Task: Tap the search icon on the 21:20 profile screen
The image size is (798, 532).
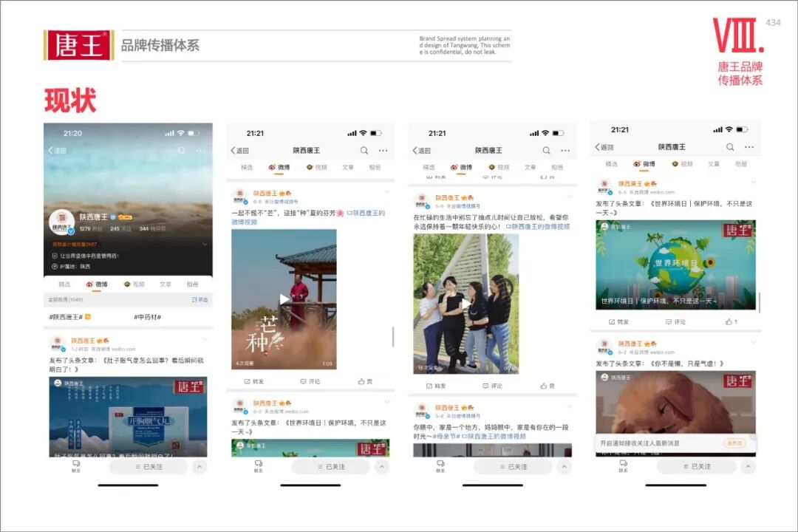Action: pyautogui.click(x=182, y=151)
